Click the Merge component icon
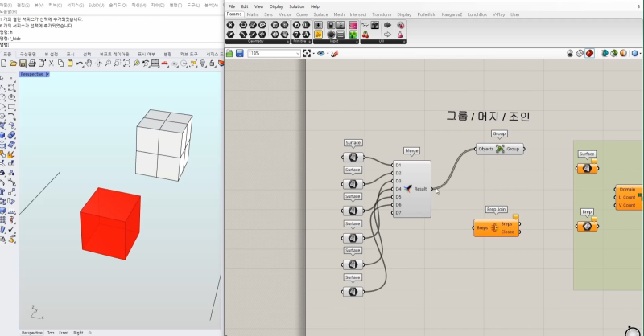 coord(409,189)
